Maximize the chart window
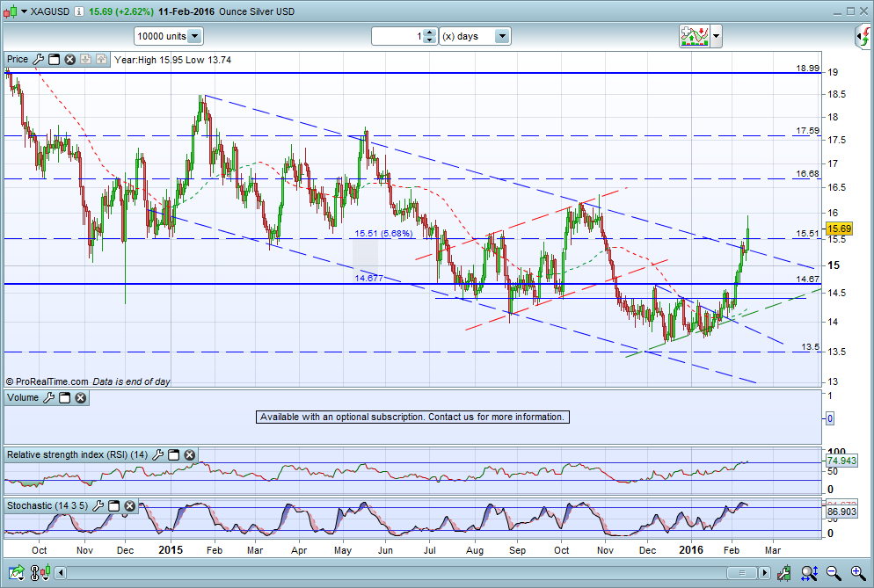Screen dimensions: 874x588 850,11
